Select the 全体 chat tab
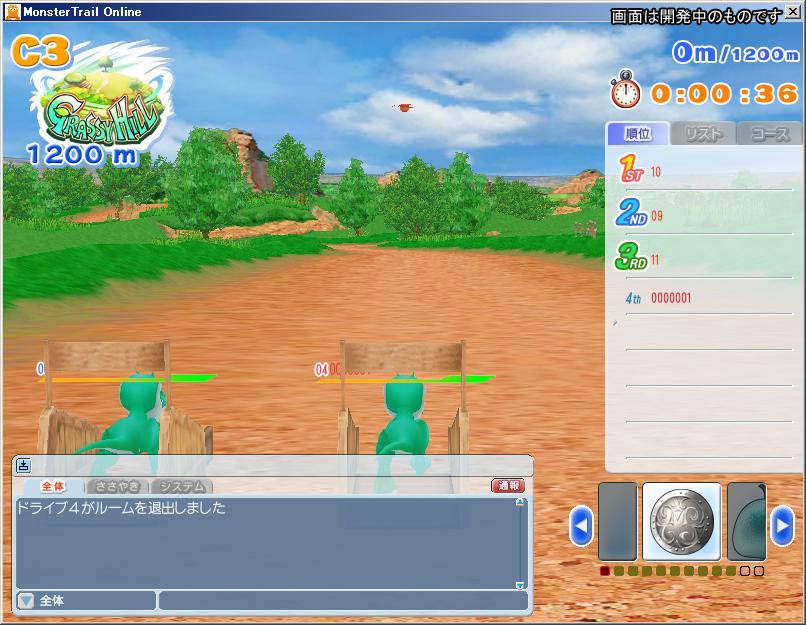This screenshot has width=806, height=625. pyautogui.click(x=53, y=486)
